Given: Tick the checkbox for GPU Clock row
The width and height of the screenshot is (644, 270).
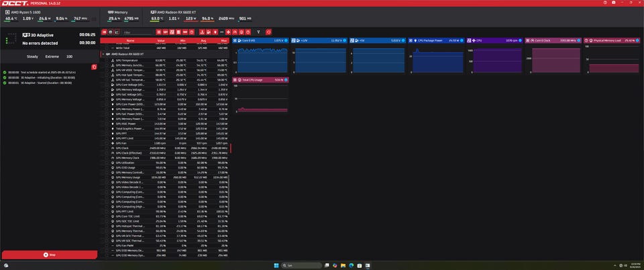Looking at the screenshot, I should (x=107, y=148).
